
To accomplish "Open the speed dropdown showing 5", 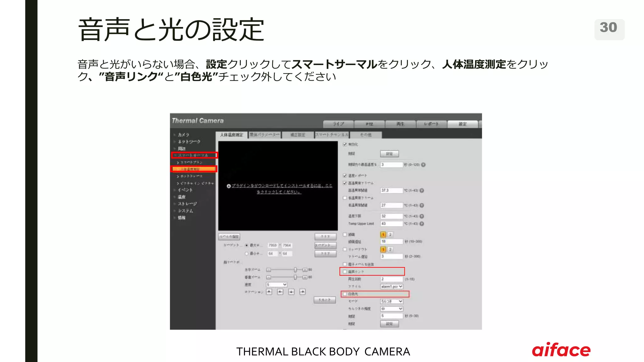I will click(x=276, y=284).
